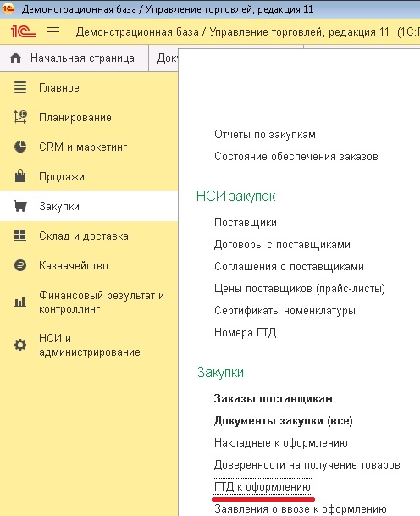Click the НСИ закупок group heading
This screenshot has height=516, width=420.
coord(235,196)
